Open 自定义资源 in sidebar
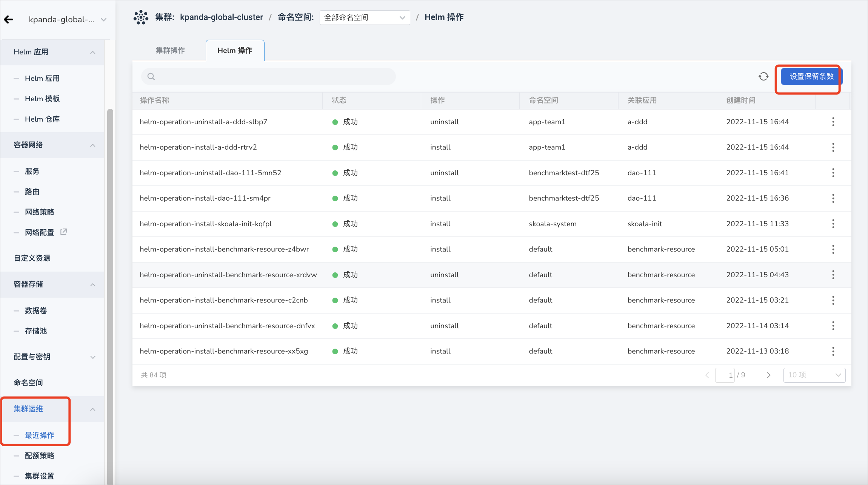Screen dimensions: 868x485 coord(32,258)
